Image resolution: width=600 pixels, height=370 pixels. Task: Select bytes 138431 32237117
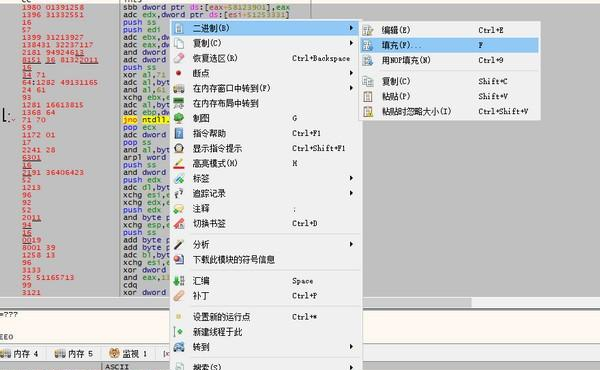(x=57, y=44)
